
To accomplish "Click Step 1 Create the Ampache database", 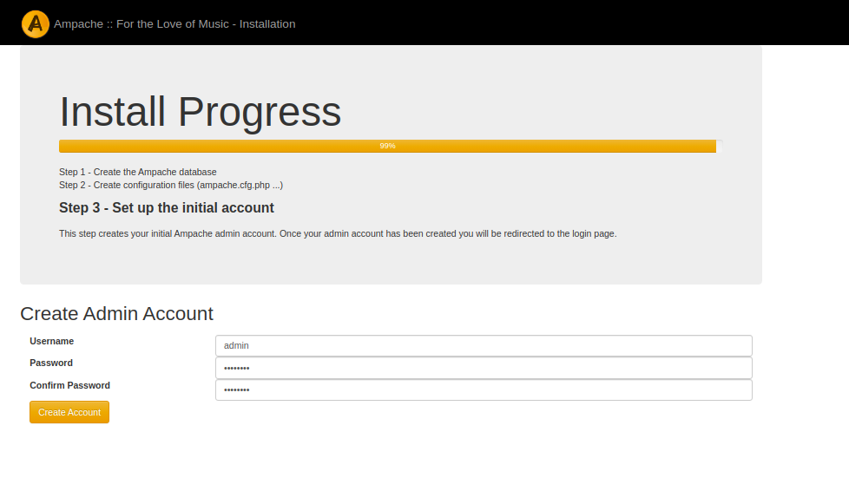I will click(137, 172).
